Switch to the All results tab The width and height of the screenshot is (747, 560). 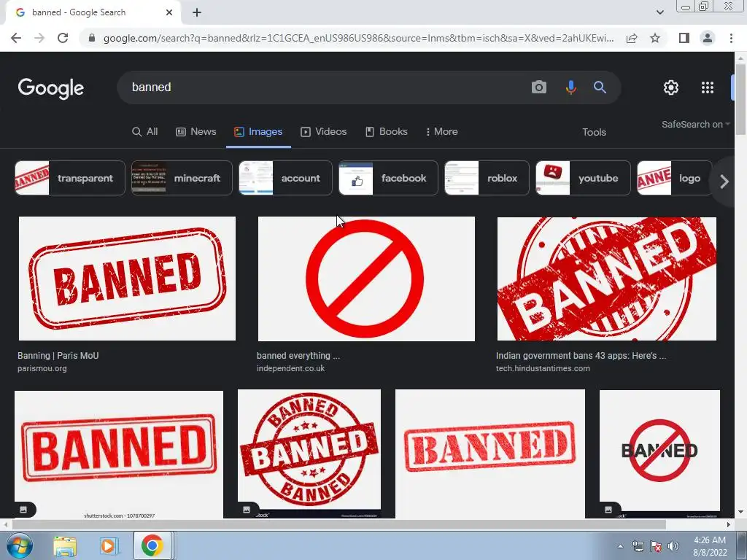pyautogui.click(x=145, y=132)
